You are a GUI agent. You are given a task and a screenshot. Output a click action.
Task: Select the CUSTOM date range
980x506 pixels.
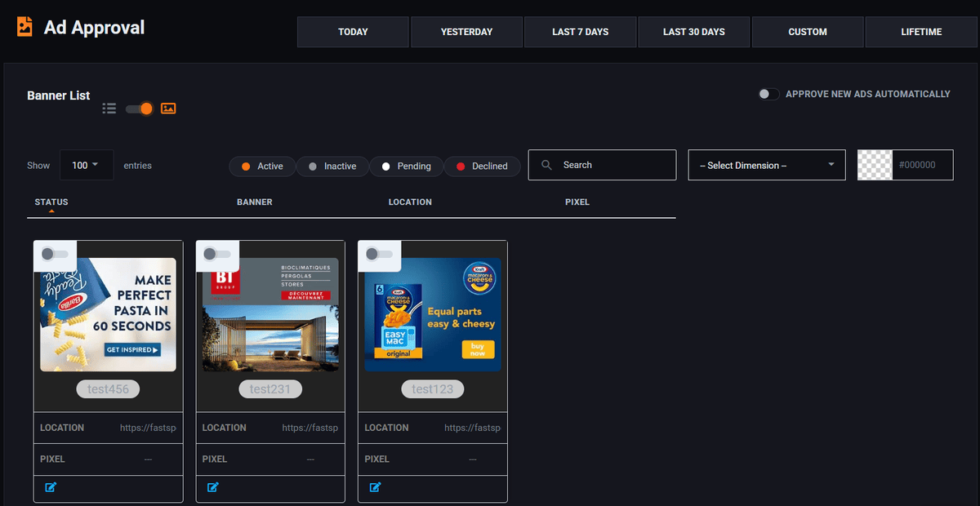coord(808,32)
